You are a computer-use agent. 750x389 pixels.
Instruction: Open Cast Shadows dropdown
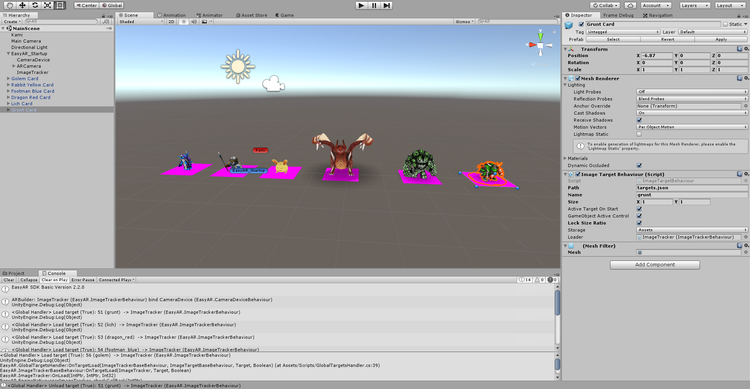(692, 113)
